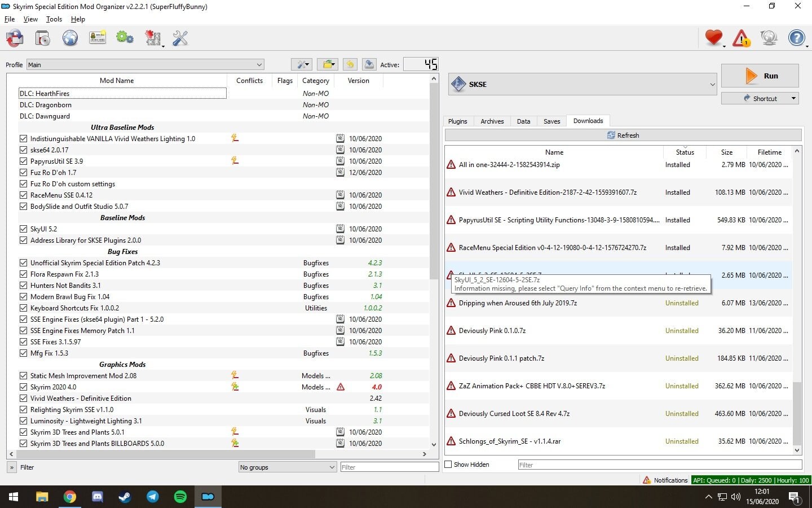Open the Settings wrench and screwdriver icon
This screenshot has width=812, height=508.
[180, 38]
